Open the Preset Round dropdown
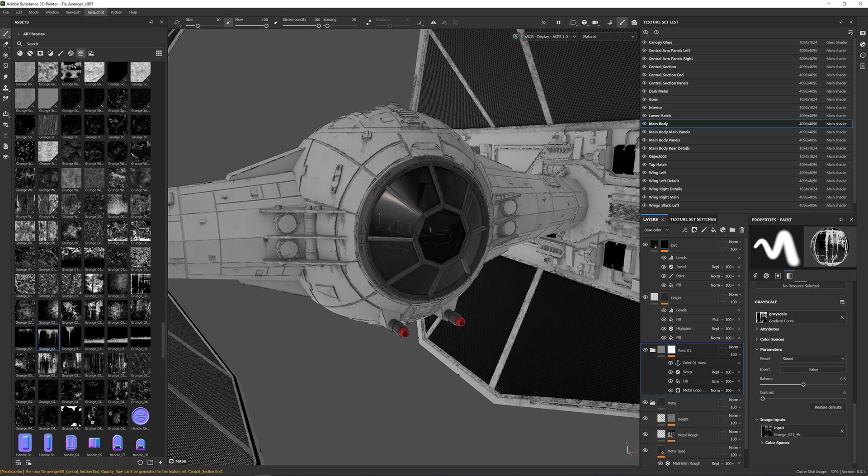The width and height of the screenshot is (868, 476). pos(813,358)
